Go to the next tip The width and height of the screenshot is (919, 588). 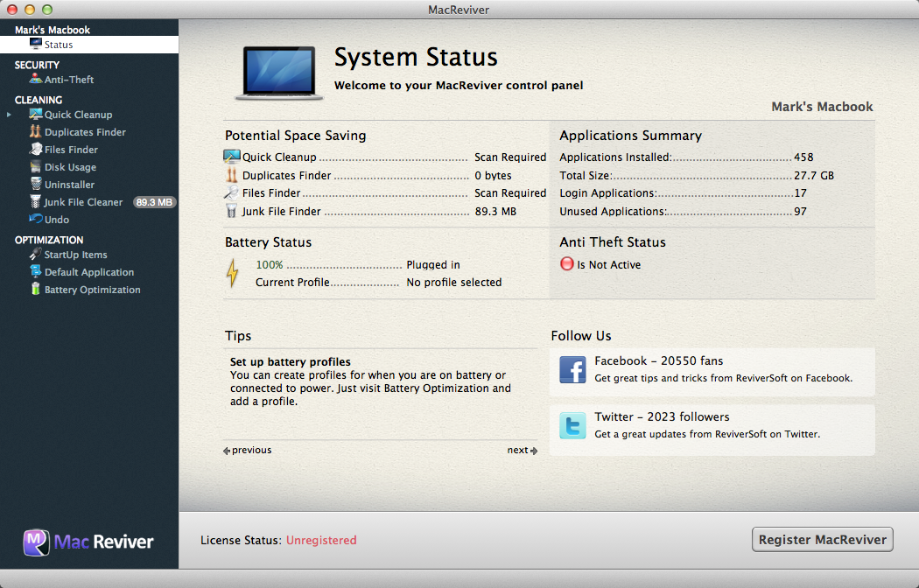pyautogui.click(x=523, y=451)
